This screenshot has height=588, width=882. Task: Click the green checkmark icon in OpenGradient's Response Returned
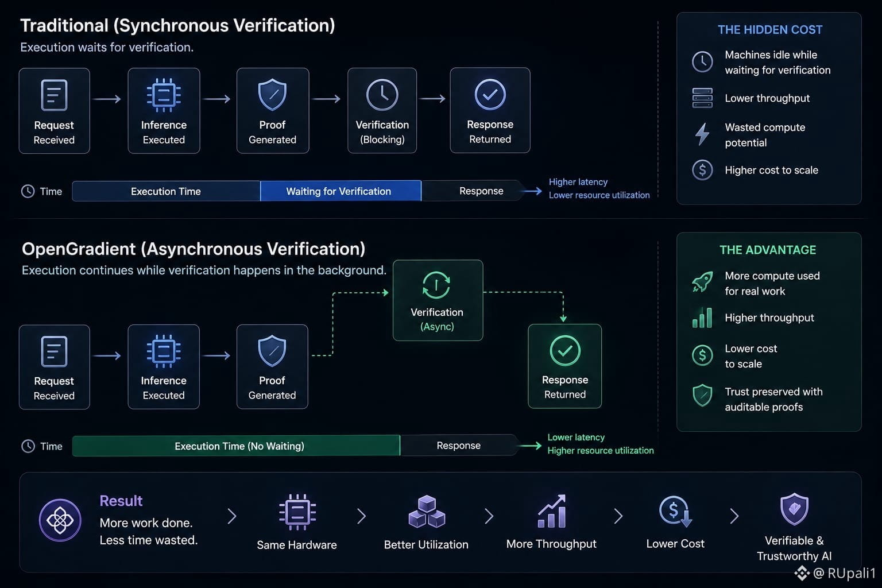point(565,350)
